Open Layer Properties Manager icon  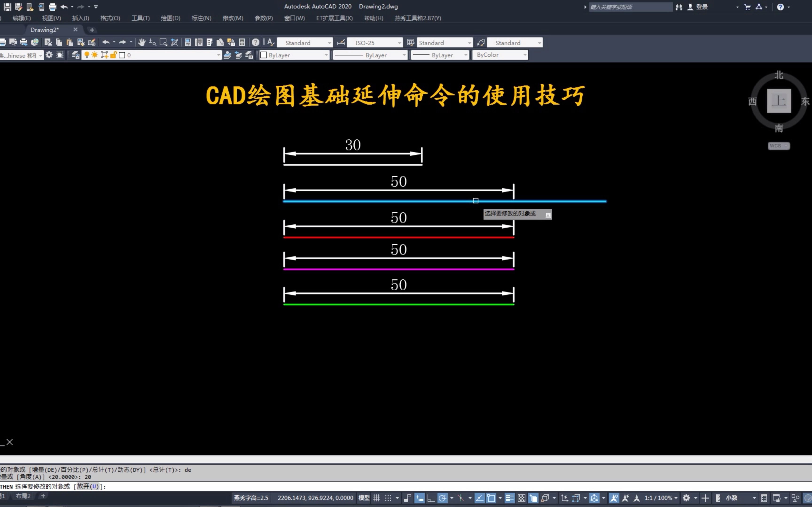pos(75,55)
